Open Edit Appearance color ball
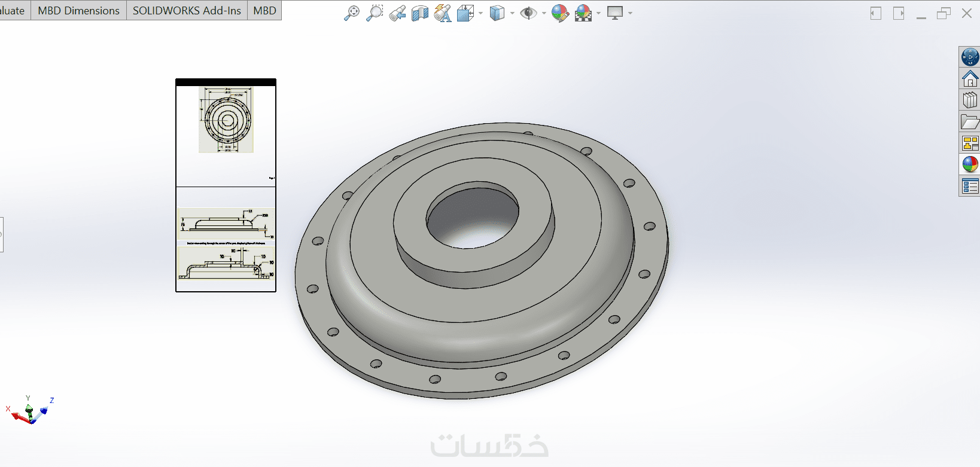 [x=560, y=13]
